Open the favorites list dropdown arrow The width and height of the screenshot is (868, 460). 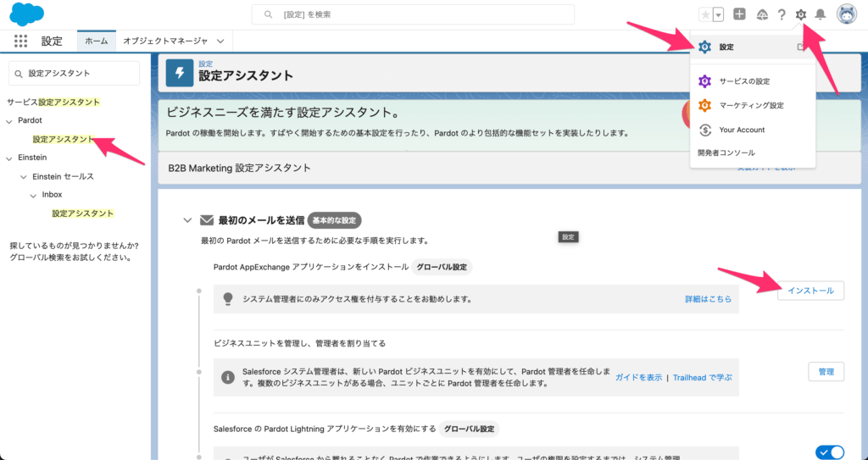tap(719, 15)
